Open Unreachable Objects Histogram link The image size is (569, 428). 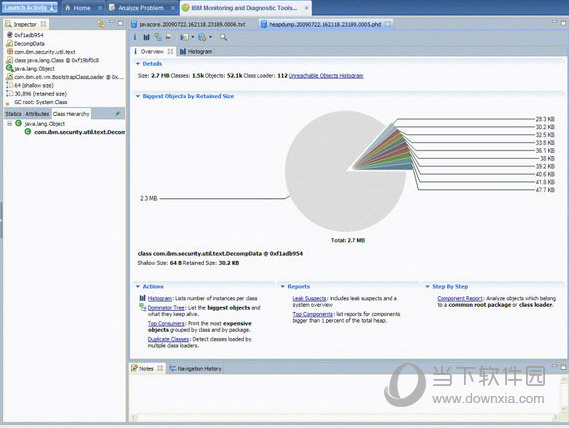(x=326, y=76)
